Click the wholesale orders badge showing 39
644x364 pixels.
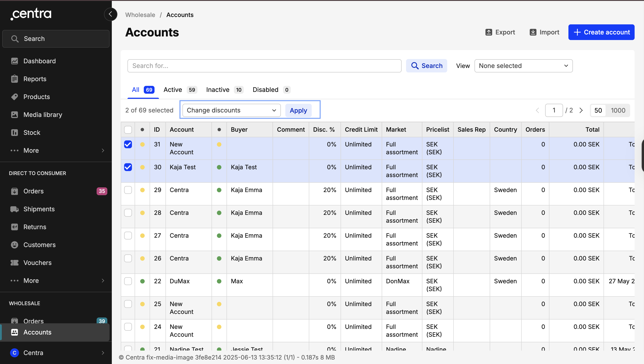(x=102, y=321)
